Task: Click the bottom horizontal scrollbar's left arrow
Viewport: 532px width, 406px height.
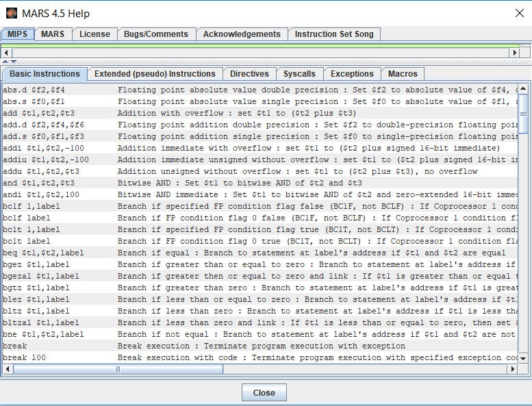Action: click(x=8, y=369)
